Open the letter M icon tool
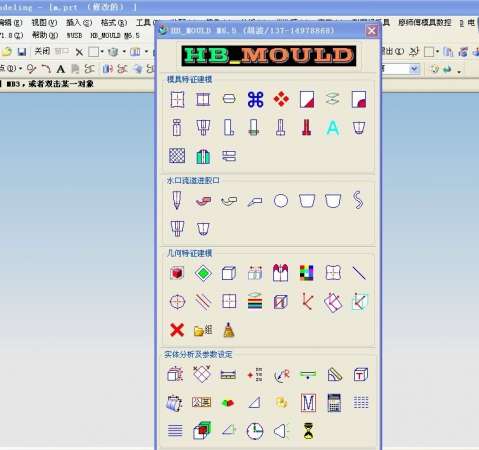This screenshot has width=479, height=450. coord(308,403)
